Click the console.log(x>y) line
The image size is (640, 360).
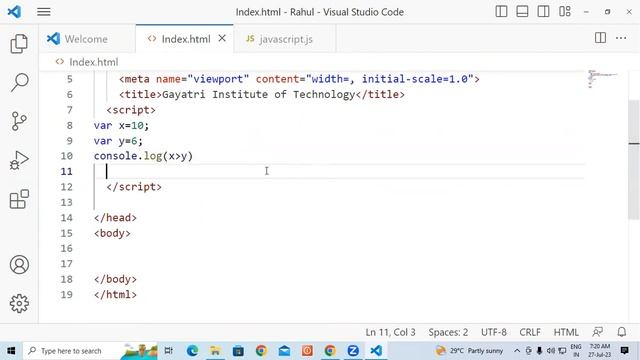tap(143, 156)
